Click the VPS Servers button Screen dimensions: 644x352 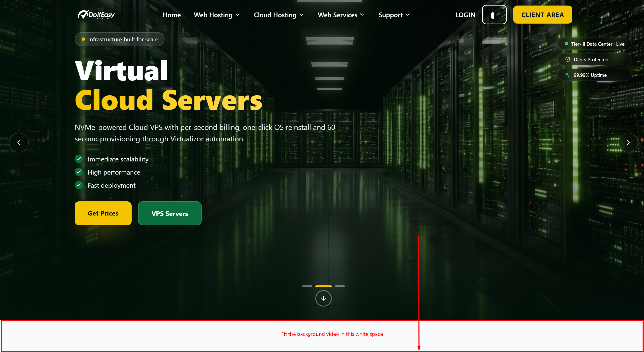coord(170,213)
